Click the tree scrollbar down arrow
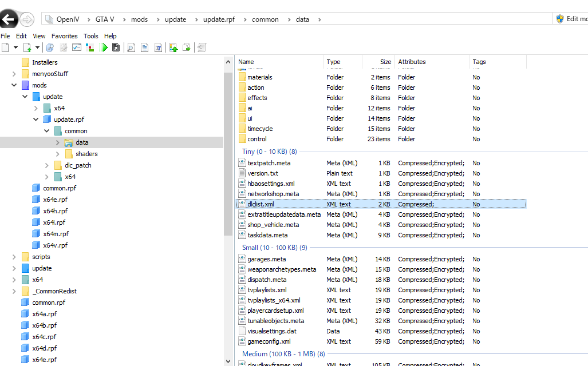The width and height of the screenshot is (588, 366). [x=228, y=361]
